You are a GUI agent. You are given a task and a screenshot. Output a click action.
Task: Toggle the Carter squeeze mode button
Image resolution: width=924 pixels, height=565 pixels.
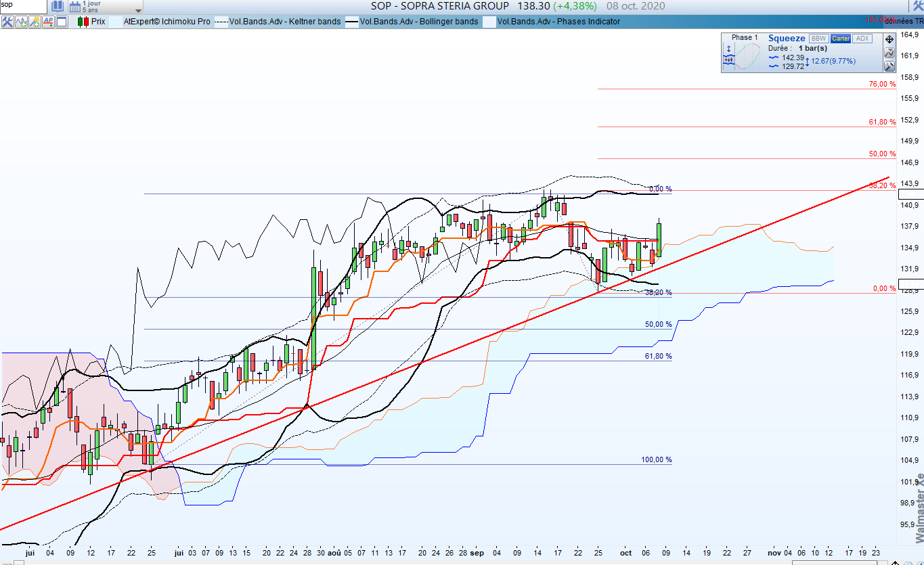pos(840,39)
